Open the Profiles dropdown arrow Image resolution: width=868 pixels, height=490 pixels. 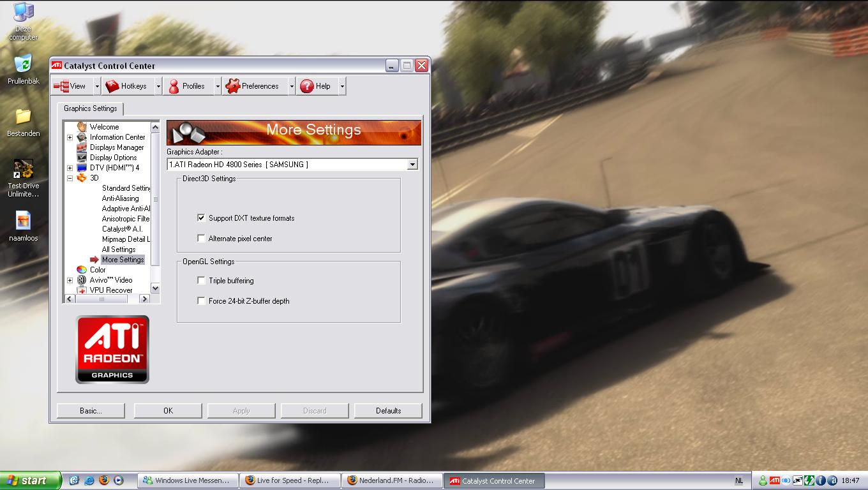click(217, 86)
